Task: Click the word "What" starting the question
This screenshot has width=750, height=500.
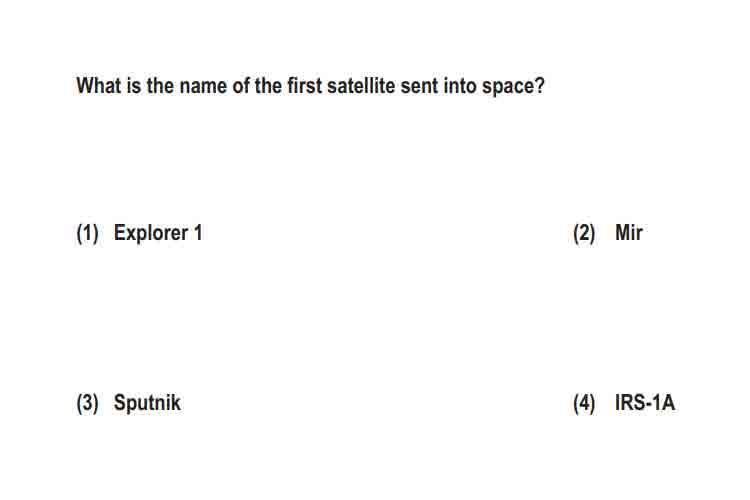Action: pyautogui.click(x=99, y=86)
